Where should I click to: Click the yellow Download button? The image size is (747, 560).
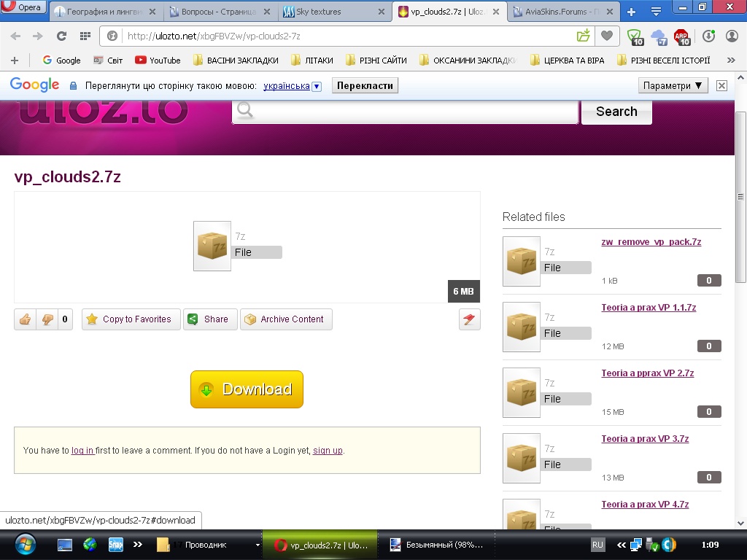(x=247, y=389)
